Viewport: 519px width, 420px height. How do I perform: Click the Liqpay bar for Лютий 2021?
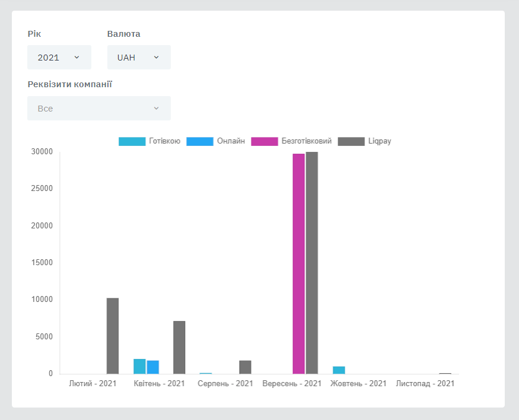113,336
